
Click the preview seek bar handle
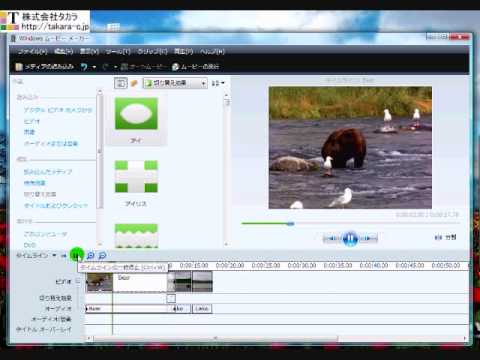pyautogui.click(x=291, y=224)
